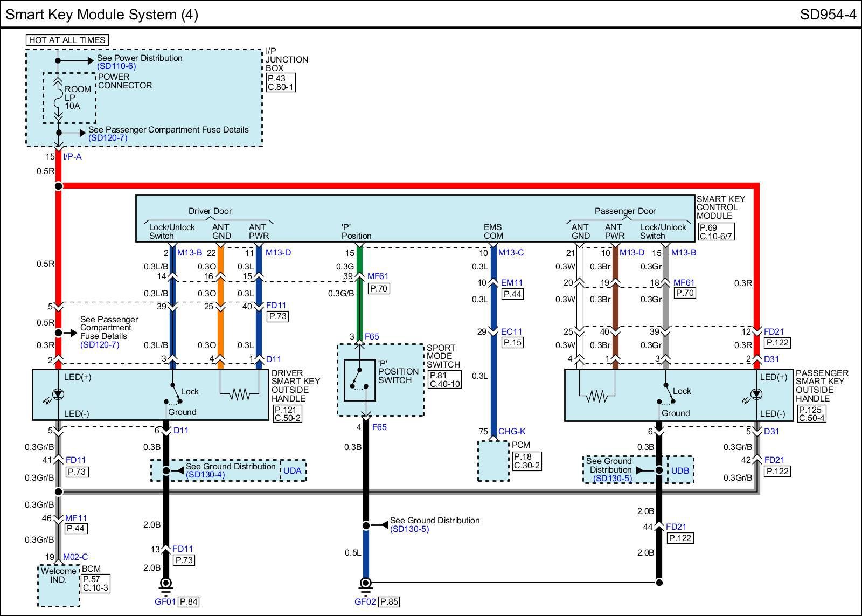Image resolution: width=862 pixels, height=616 pixels.
Task: Open the SD110-6 power distribution link
Action: click(x=116, y=66)
